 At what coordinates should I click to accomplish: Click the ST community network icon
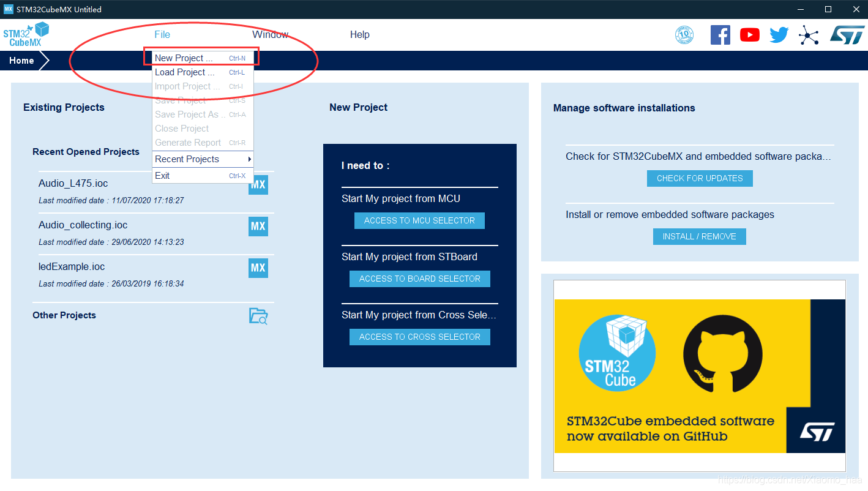809,36
